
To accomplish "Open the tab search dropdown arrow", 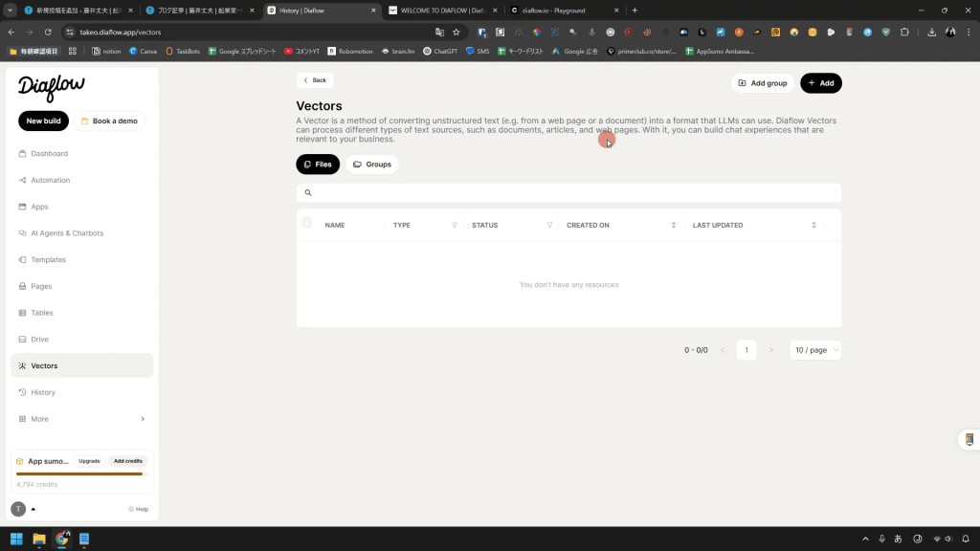I will pos(10,11).
